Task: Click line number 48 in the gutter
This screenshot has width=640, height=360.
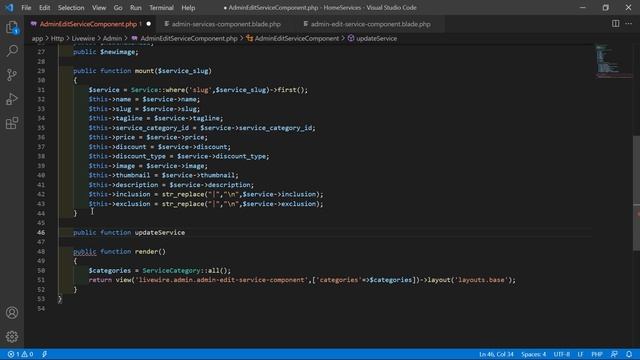Action: (x=41, y=251)
